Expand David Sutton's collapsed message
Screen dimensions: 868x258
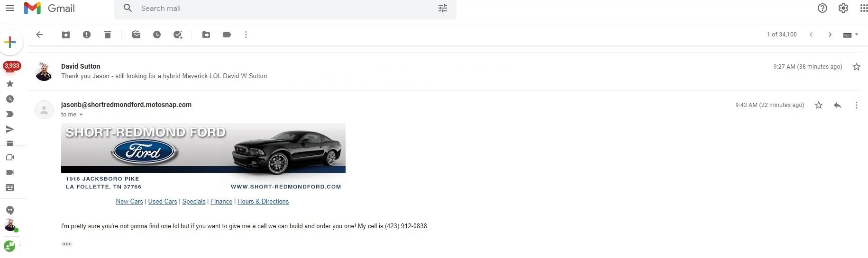[x=444, y=71]
